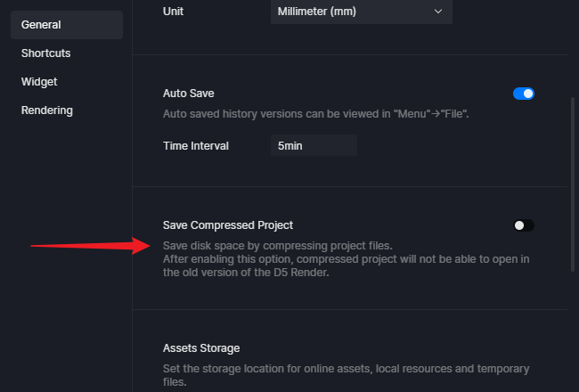Image resolution: width=579 pixels, height=392 pixels.
Task: Click the settings panel vertical scrollbar
Action: tap(573, 184)
